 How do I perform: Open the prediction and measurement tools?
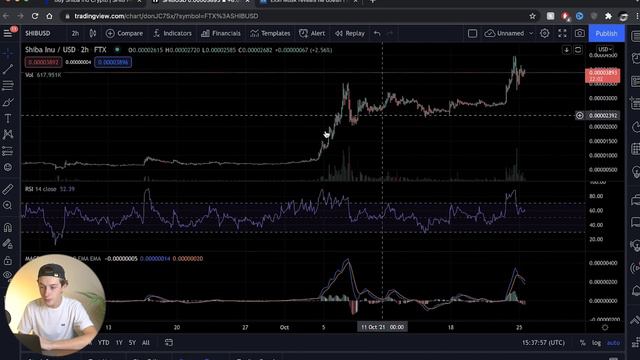(8, 151)
